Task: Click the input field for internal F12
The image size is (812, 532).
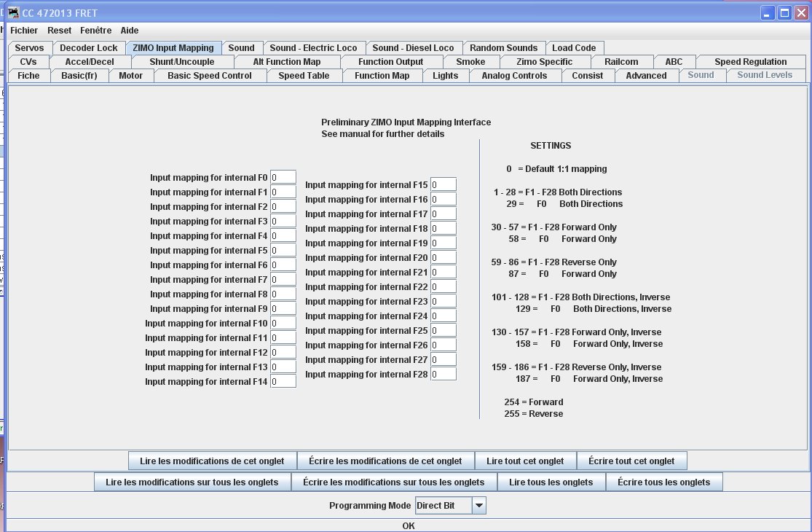Action: 283,352
